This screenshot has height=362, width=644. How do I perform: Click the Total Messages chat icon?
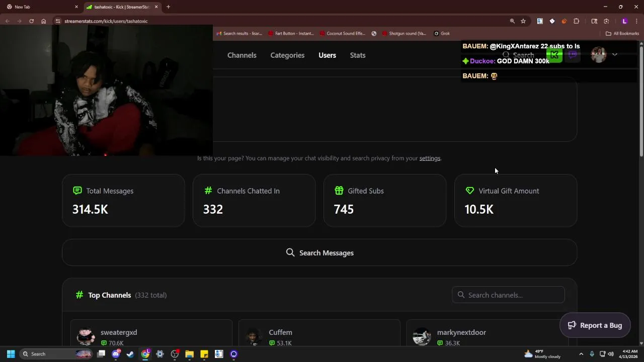[x=77, y=191]
